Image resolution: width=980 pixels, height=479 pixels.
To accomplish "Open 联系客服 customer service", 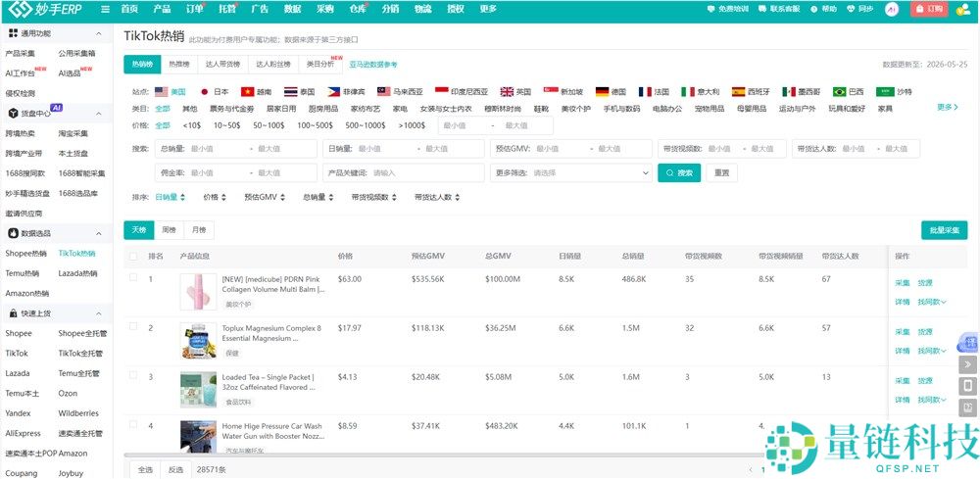I will tap(779, 10).
